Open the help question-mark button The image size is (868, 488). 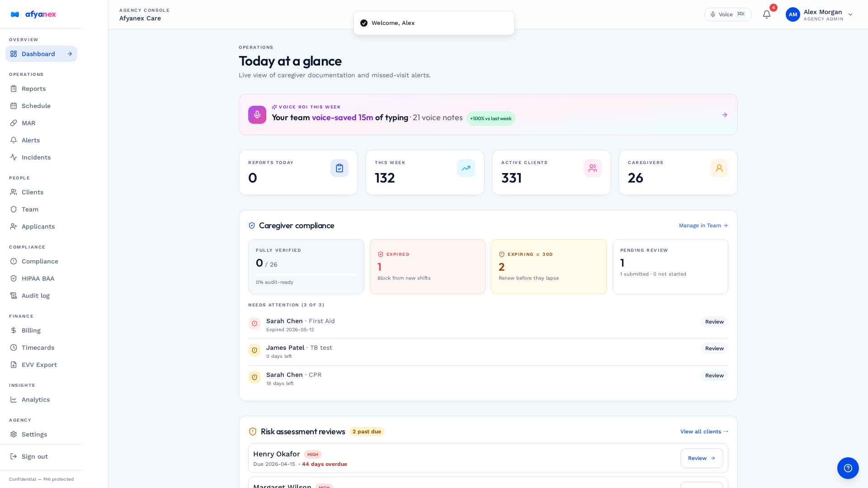pyautogui.click(x=848, y=468)
